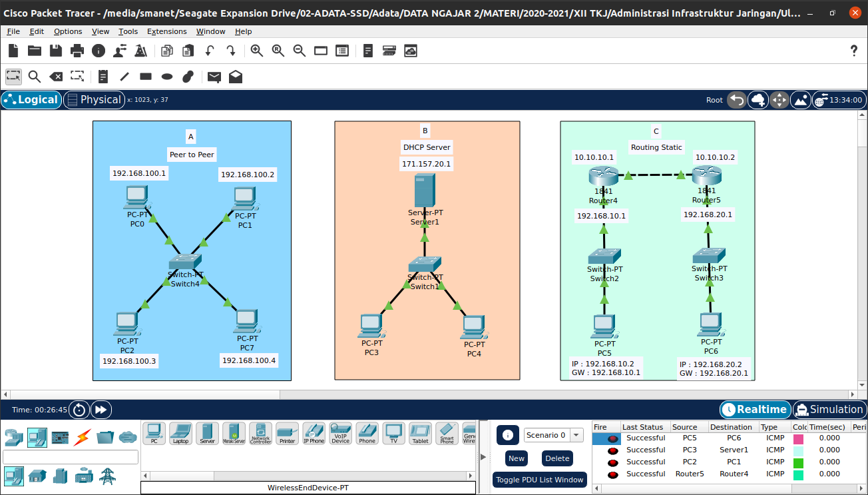The width and height of the screenshot is (868, 495).
Task: Redo action with curved arrow
Action: click(x=231, y=51)
